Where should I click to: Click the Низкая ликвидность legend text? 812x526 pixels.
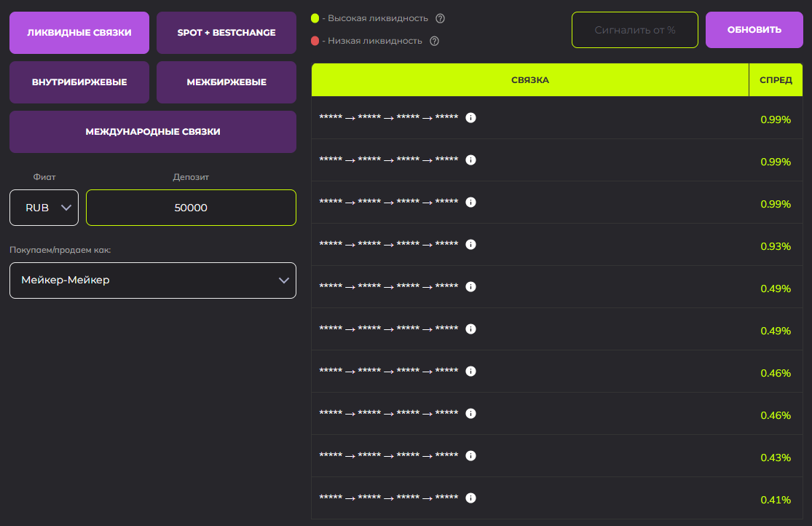375,41
